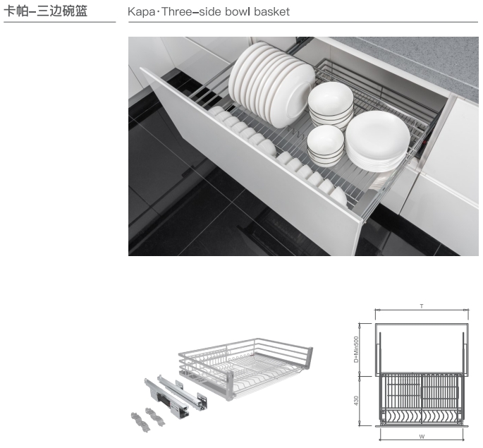Viewport: 483px width, 448px height.
Task: Click the D=Min500 dimension label
Action: point(356,349)
